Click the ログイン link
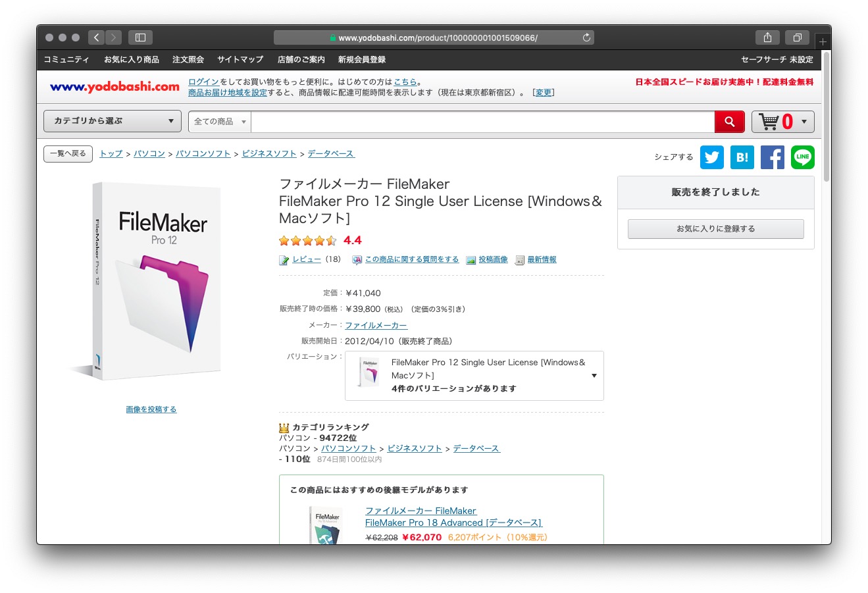Screen dimensions: 868x593 203,82
